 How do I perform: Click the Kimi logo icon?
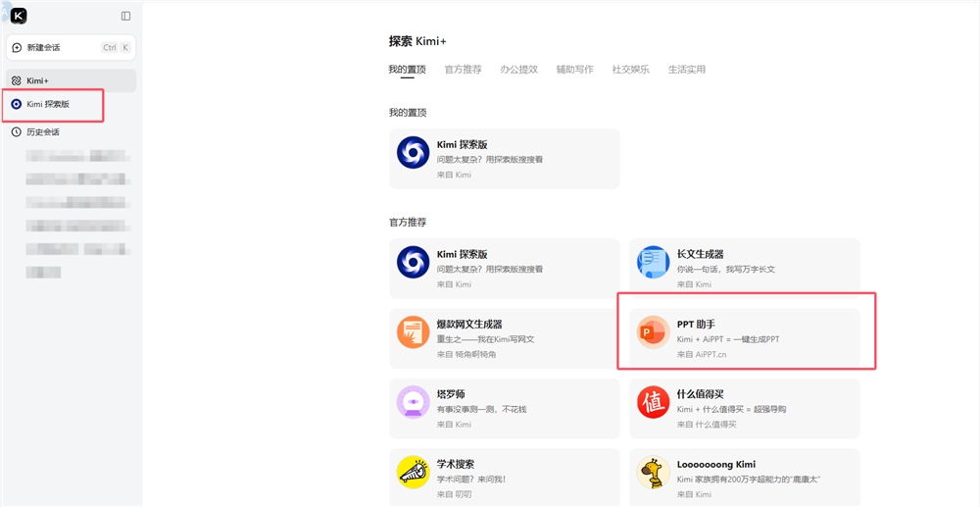tap(19, 17)
